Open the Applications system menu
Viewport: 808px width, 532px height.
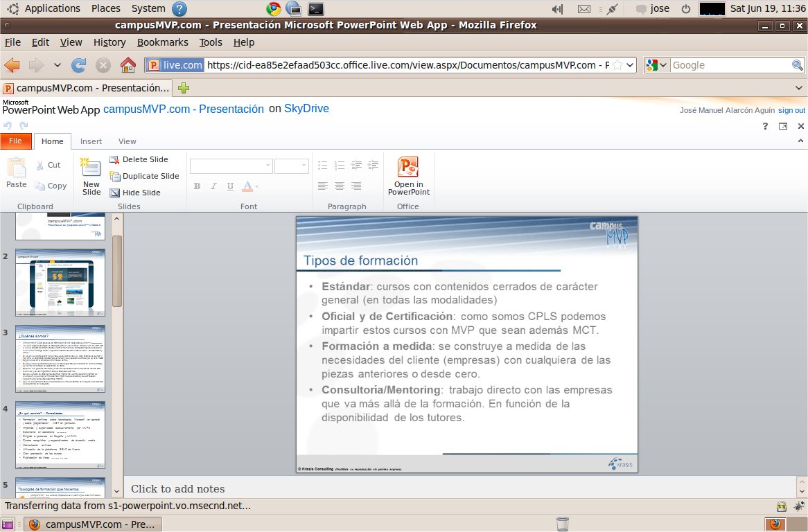pyautogui.click(x=52, y=8)
